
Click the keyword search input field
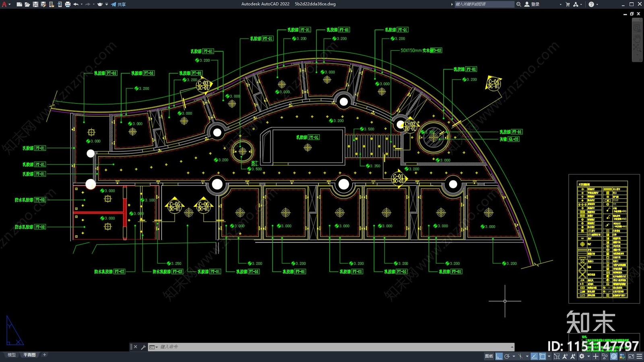[x=484, y=4]
